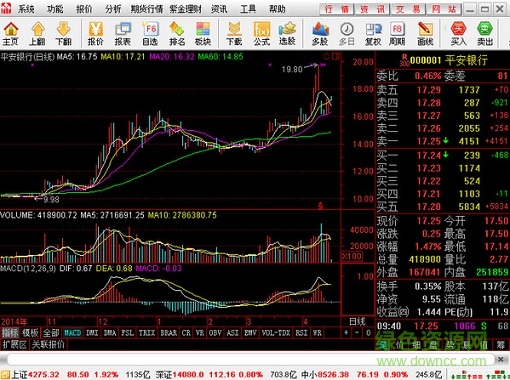This screenshot has height=380, width=510.
Task: Open the 周期 period F8 icon
Action: click(x=397, y=34)
